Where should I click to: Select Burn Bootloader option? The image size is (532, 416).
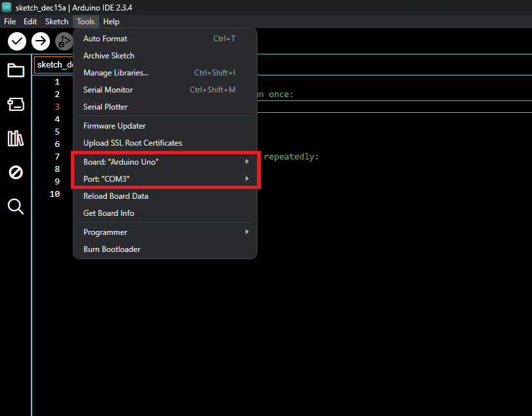112,249
